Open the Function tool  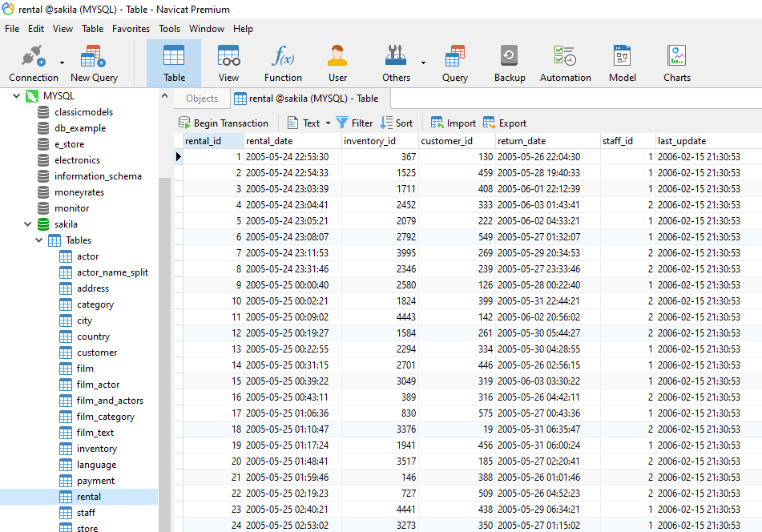(x=283, y=62)
